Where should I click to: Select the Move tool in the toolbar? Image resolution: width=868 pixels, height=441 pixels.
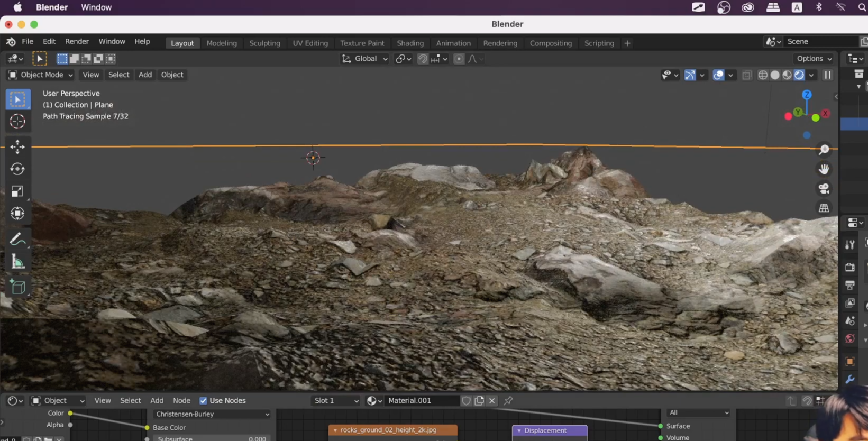coord(17,147)
